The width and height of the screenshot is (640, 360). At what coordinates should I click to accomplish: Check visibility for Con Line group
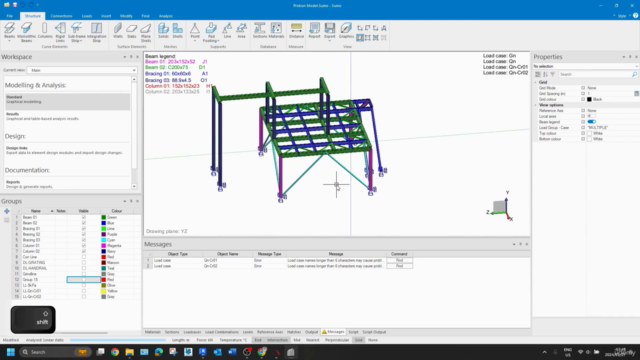(x=84, y=257)
